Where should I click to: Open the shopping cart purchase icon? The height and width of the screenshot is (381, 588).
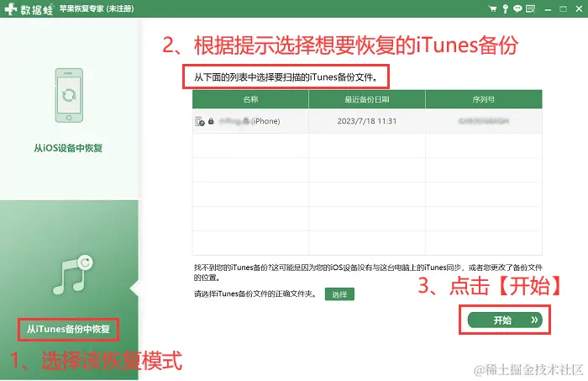pyautogui.click(x=493, y=8)
